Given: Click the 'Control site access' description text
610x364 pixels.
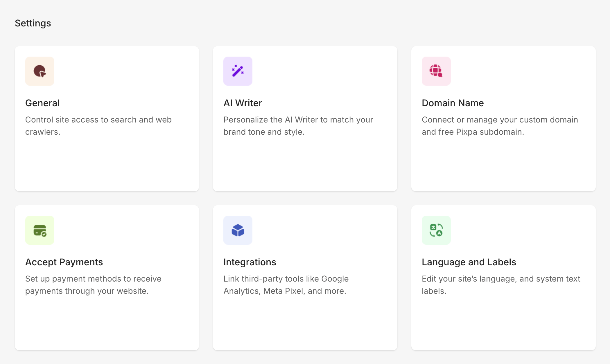Looking at the screenshot, I should coord(98,126).
